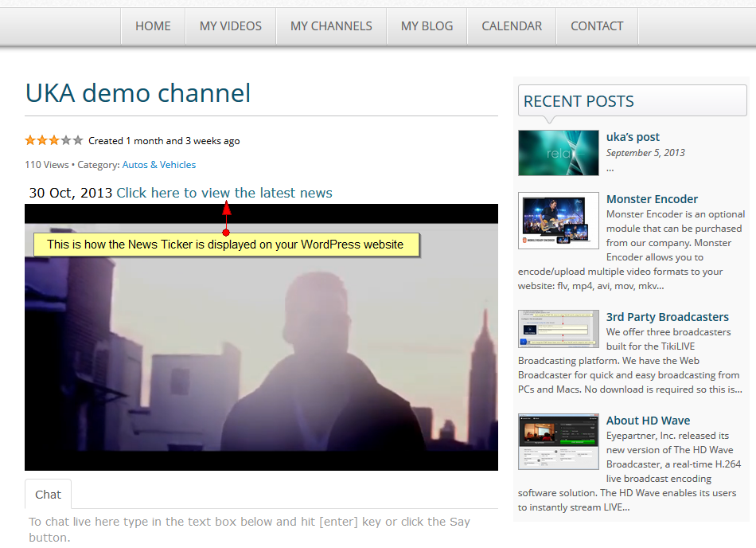The height and width of the screenshot is (548, 756).
Task: Click the uka's post thumbnail image
Action: [558, 153]
